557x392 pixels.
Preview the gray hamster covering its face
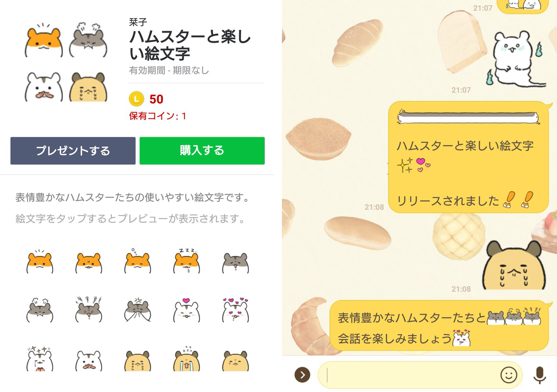(x=138, y=310)
